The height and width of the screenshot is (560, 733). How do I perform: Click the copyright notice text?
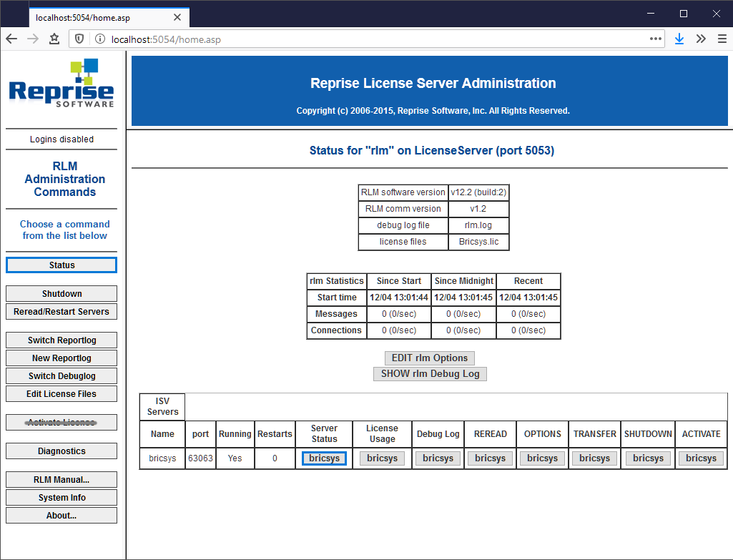click(x=433, y=111)
